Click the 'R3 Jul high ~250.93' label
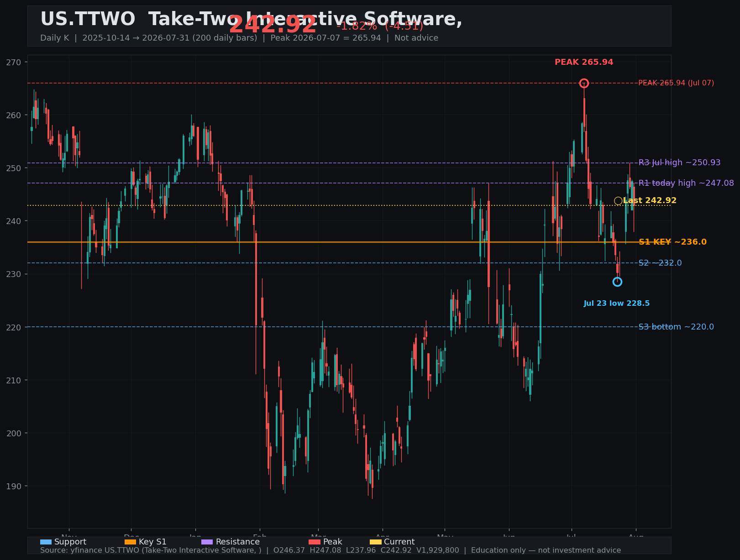The width and height of the screenshot is (740, 560). pyautogui.click(x=680, y=162)
